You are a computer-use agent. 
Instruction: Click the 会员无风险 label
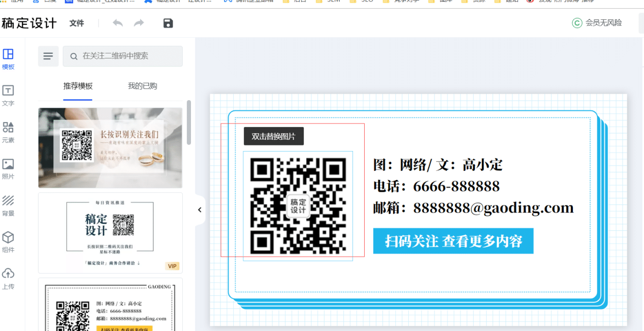click(x=603, y=23)
